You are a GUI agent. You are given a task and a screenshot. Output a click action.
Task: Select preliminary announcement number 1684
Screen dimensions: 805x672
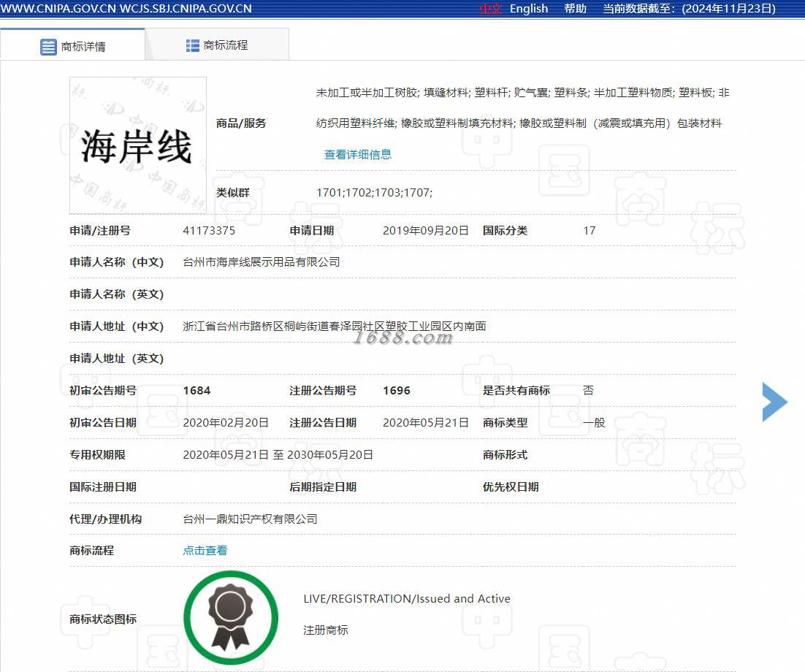[197, 391]
